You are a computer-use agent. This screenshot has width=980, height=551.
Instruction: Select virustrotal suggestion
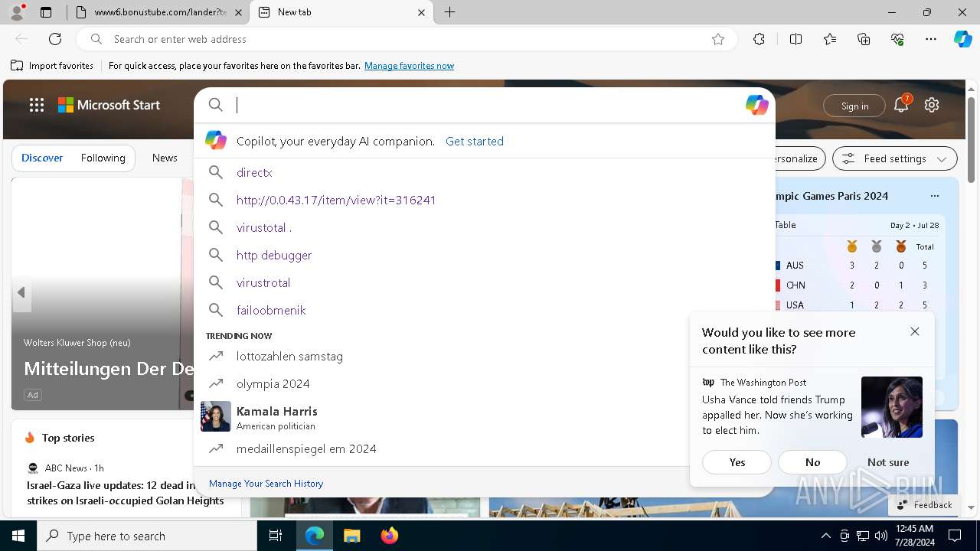pyautogui.click(x=484, y=282)
